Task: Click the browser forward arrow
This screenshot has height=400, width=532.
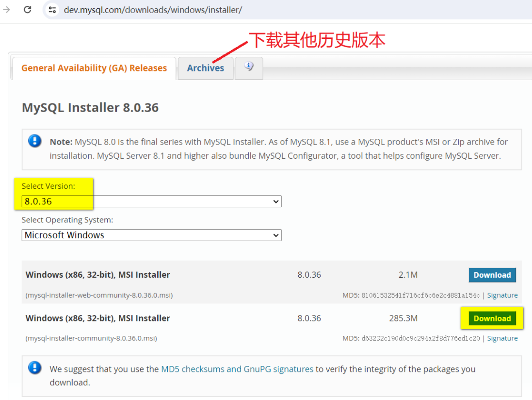Action: (x=6, y=10)
